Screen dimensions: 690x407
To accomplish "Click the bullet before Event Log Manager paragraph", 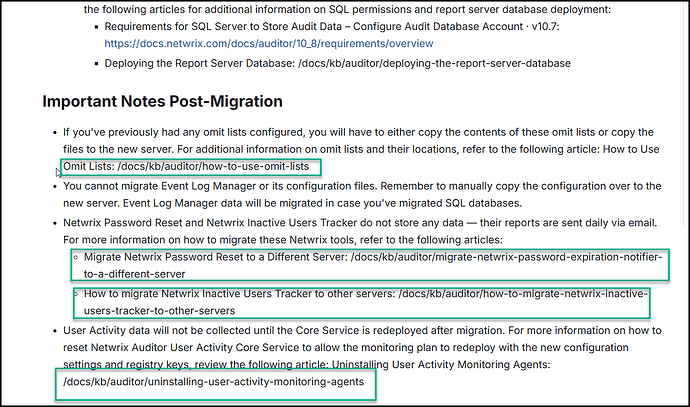I will tap(53, 186).
